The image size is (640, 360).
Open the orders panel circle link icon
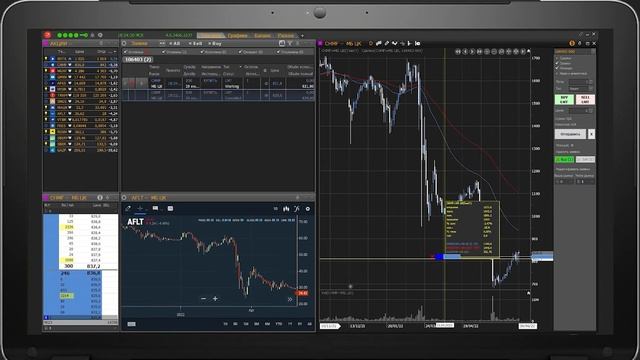tap(124, 43)
